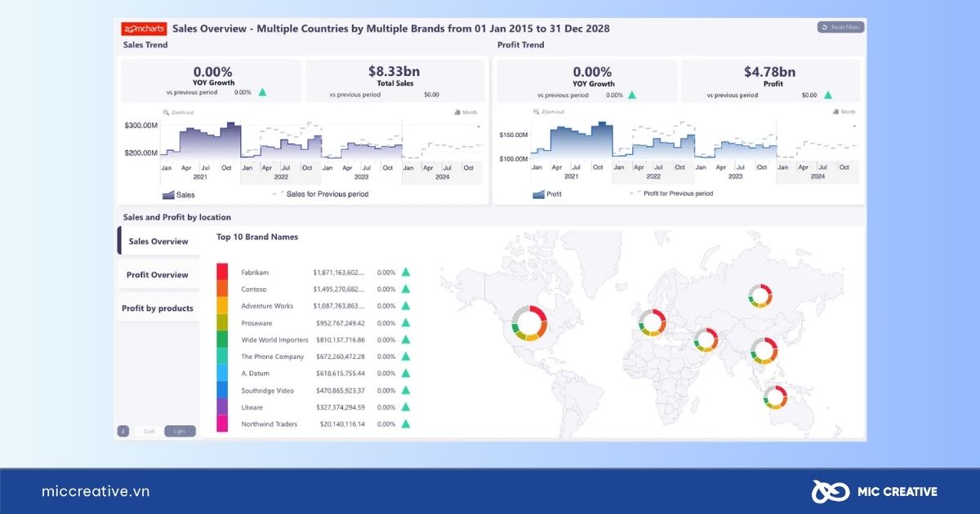Open the Month selector on Sales Trend chart

tap(465, 113)
